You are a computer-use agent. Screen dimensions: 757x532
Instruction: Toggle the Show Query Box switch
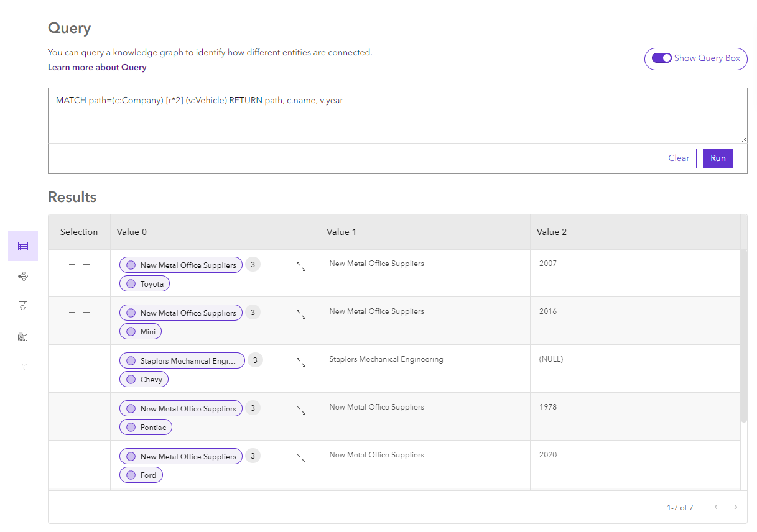click(661, 58)
